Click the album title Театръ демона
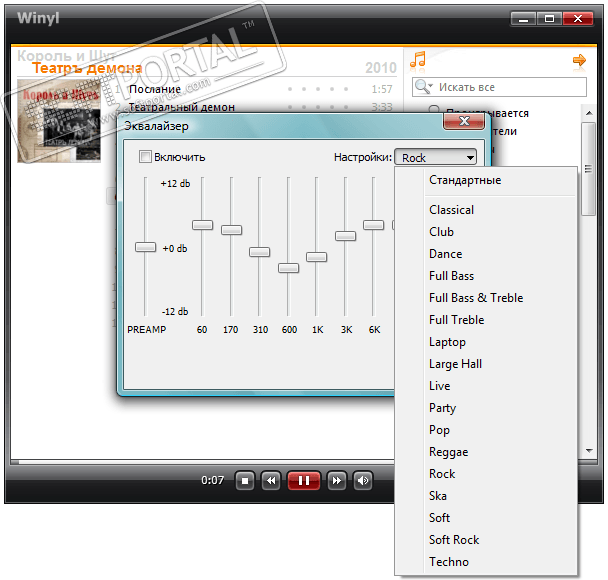 tap(87, 68)
